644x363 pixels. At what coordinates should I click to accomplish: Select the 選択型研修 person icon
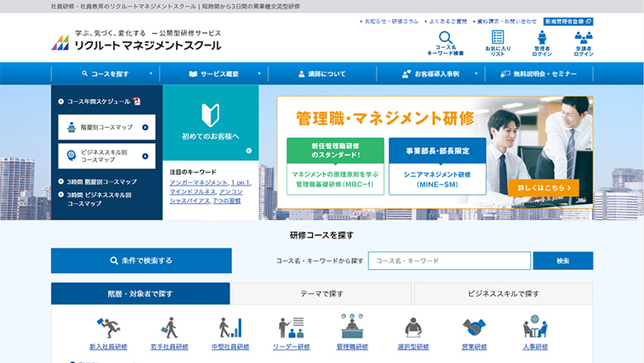413,328
